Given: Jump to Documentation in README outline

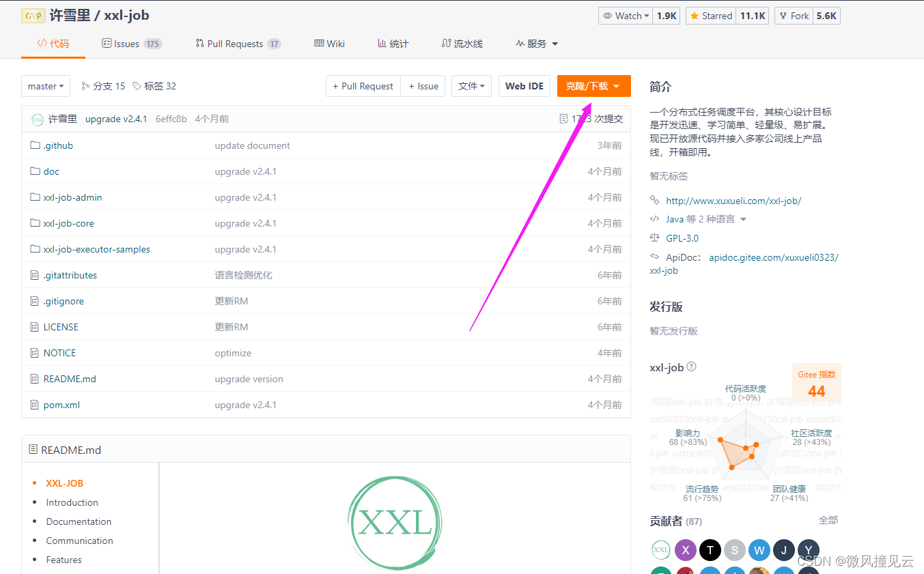Looking at the screenshot, I should click(x=79, y=521).
